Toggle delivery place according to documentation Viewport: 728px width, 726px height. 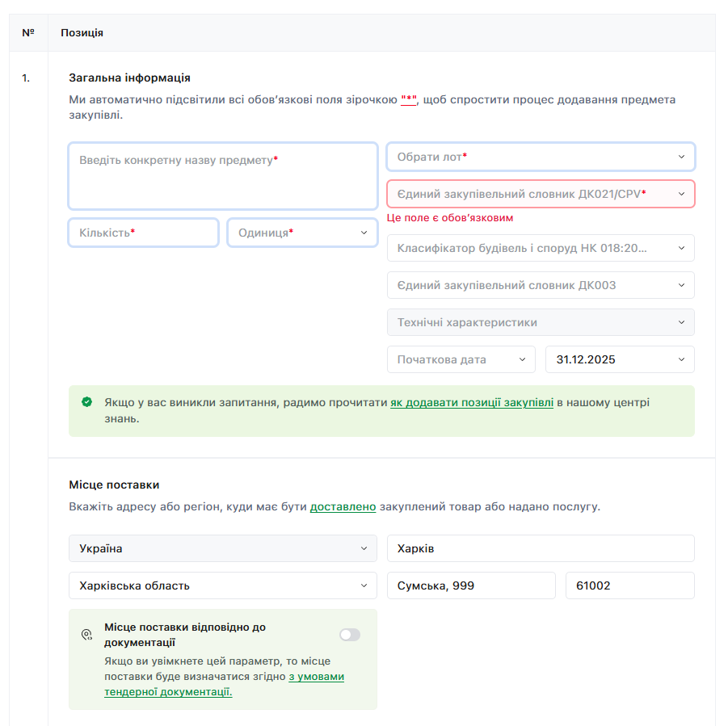350,635
